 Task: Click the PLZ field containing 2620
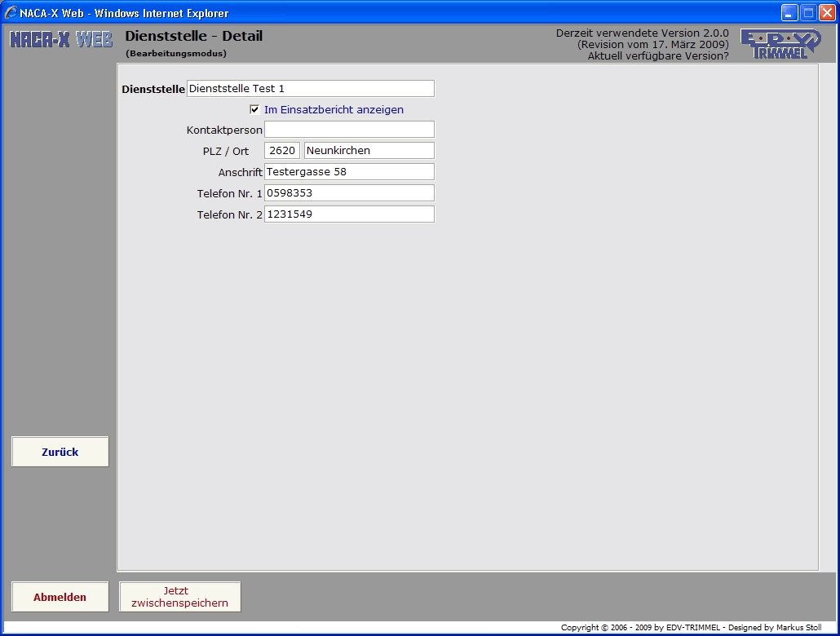[x=282, y=151]
